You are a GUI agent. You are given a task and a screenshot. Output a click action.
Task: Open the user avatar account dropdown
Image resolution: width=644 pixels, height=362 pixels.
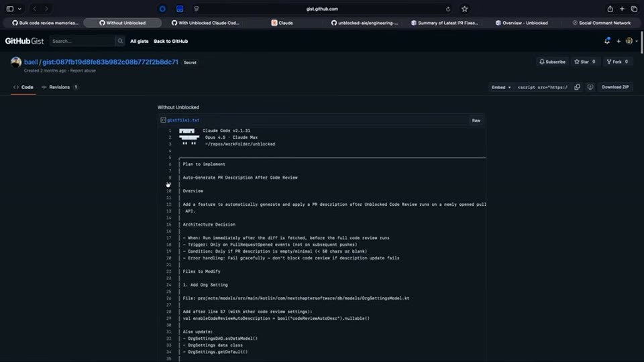(x=631, y=41)
